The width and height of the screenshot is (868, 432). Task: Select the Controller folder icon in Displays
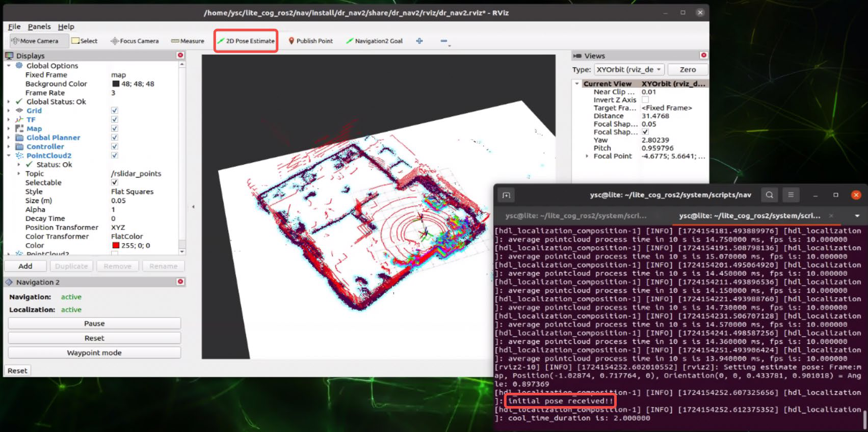point(19,146)
